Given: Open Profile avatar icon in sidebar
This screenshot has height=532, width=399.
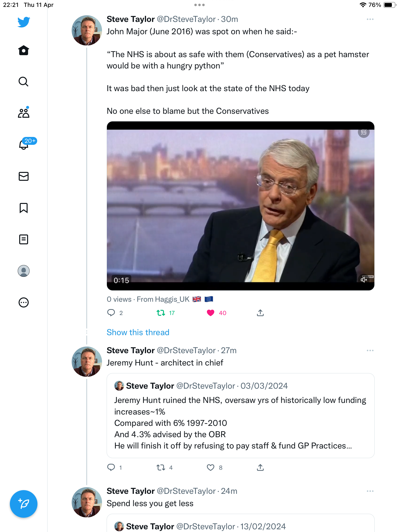Looking at the screenshot, I should click(24, 271).
